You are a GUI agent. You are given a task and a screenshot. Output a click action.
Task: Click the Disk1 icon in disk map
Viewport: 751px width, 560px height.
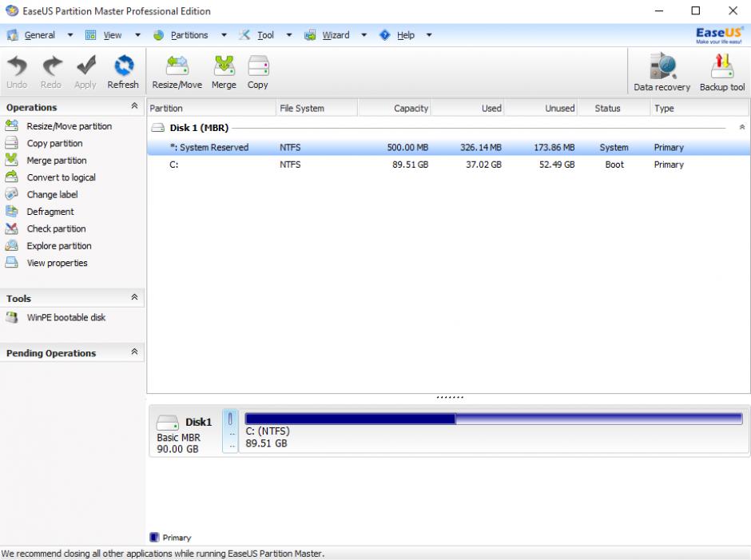click(x=168, y=422)
